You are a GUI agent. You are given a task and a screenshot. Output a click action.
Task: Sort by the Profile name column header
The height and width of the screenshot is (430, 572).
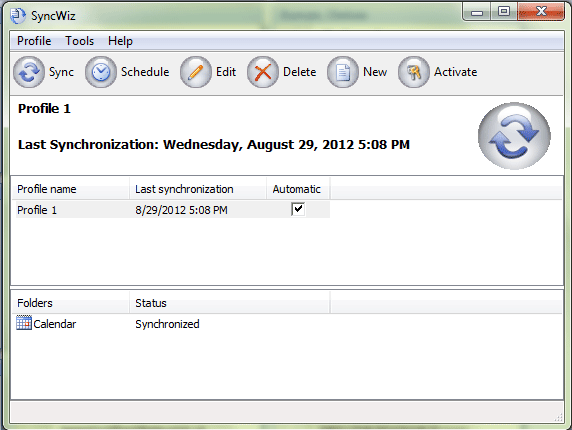pyautogui.click(x=70, y=189)
